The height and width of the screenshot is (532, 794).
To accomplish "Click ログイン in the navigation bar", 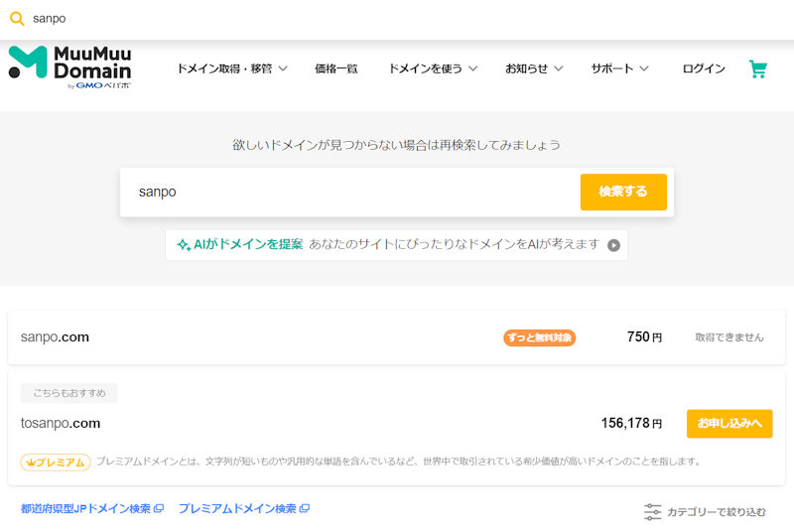I will pyautogui.click(x=704, y=69).
